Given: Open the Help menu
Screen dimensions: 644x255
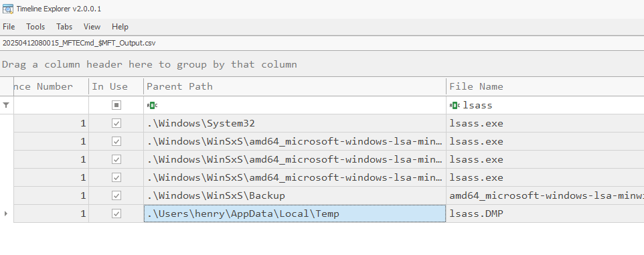Looking at the screenshot, I should [x=120, y=27].
